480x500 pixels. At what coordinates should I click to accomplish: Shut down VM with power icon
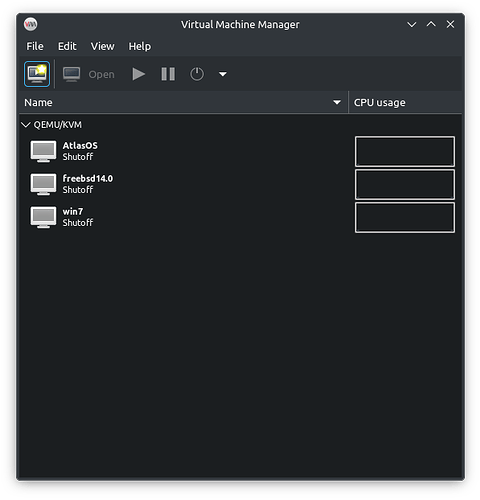197,74
